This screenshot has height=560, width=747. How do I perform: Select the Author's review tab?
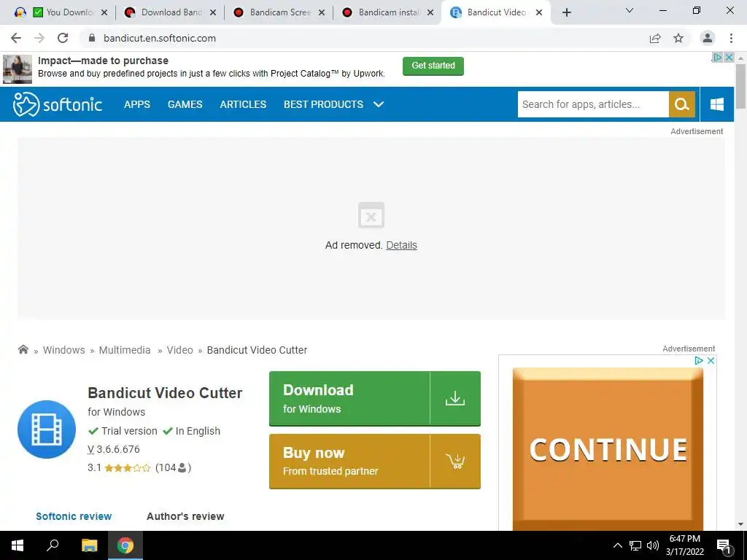(x=185, y=516)
